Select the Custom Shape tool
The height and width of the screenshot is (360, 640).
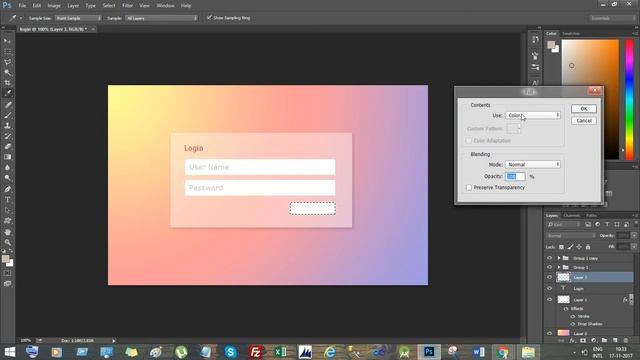7,221
